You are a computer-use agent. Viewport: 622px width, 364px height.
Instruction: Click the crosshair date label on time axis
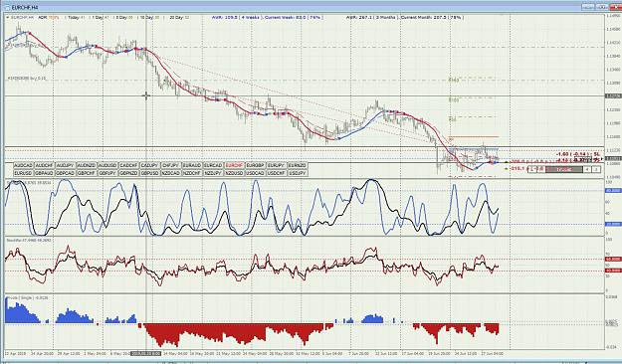[146, 353]
